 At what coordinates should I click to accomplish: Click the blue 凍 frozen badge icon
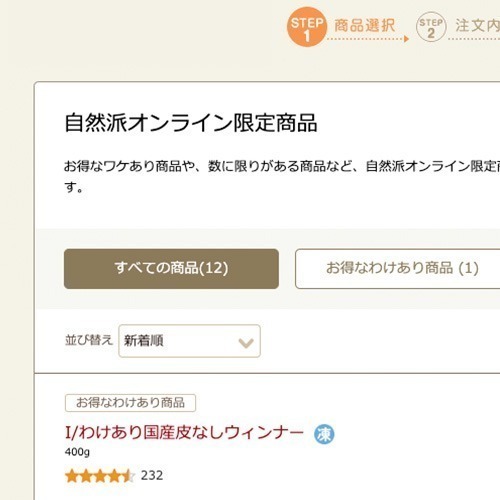coord(324,434)
